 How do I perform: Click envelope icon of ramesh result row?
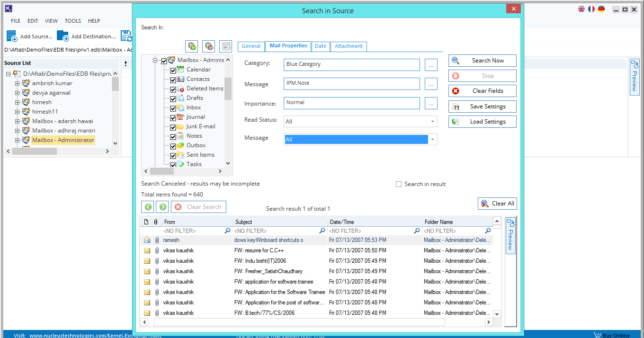(147, 240)
